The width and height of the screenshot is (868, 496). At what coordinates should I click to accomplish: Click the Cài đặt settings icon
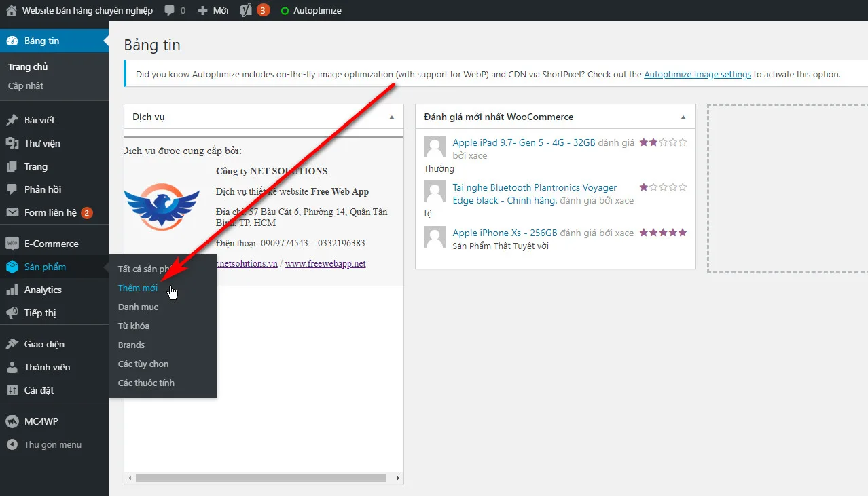(12, 390)
